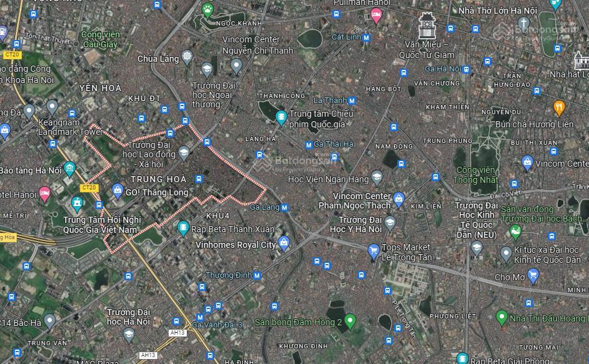Select the Ga Thái Hà metro icon
The image size is (589, 364).
pos(309,145)
